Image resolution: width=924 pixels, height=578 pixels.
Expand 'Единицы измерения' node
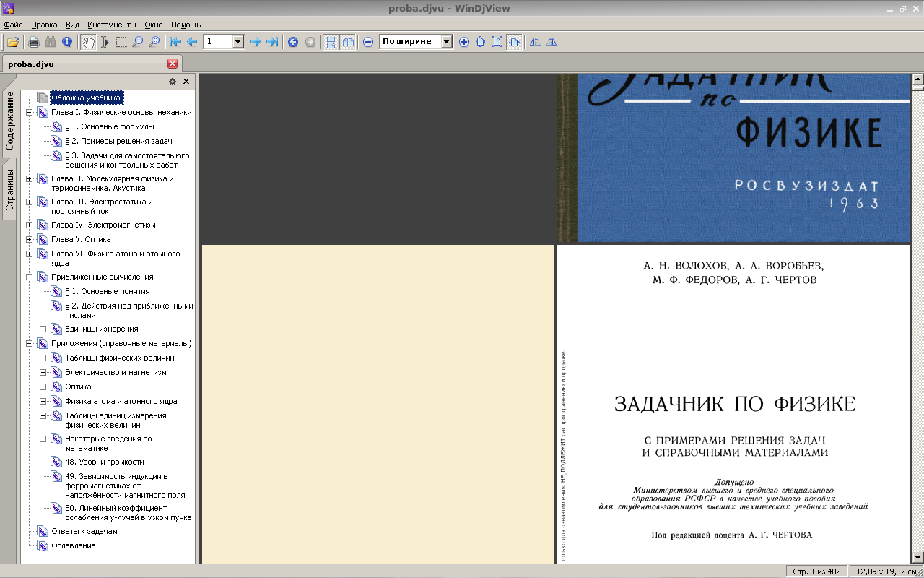pos(43,329)
